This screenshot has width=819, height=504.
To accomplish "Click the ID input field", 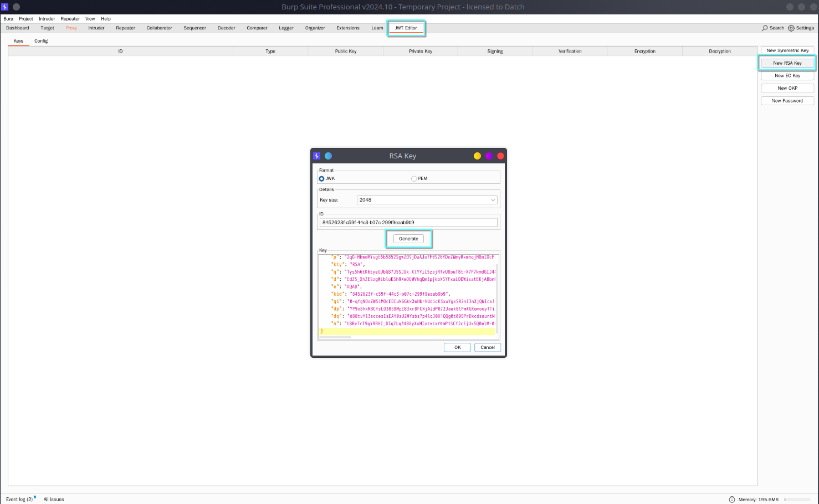I will point(408,223).
